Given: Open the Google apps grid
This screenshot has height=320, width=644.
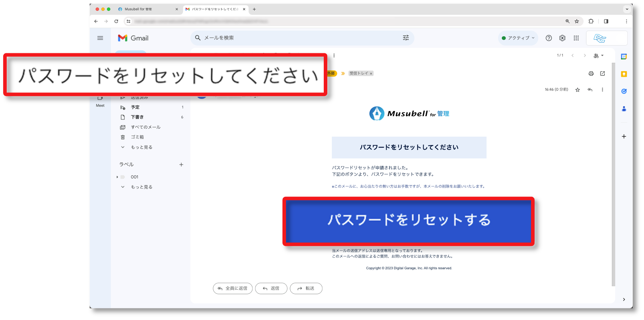Looking at the screenshot, I should [576, 38].
